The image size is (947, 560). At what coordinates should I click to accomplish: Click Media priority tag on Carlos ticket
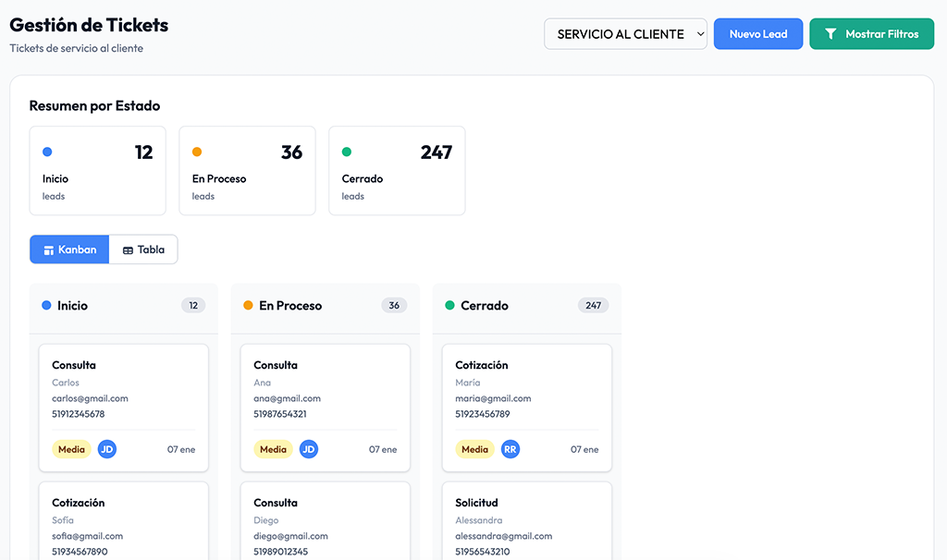pyautogui.click(x=71, y=450)
